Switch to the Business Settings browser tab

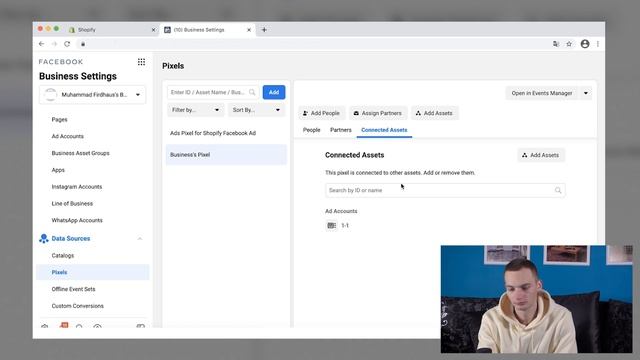point(208,30)
